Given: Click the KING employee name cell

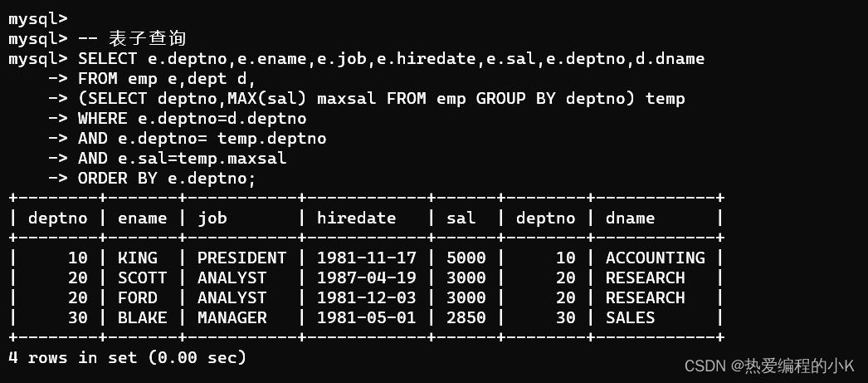Looking at the screenshot, I should (x=137, y=258).
